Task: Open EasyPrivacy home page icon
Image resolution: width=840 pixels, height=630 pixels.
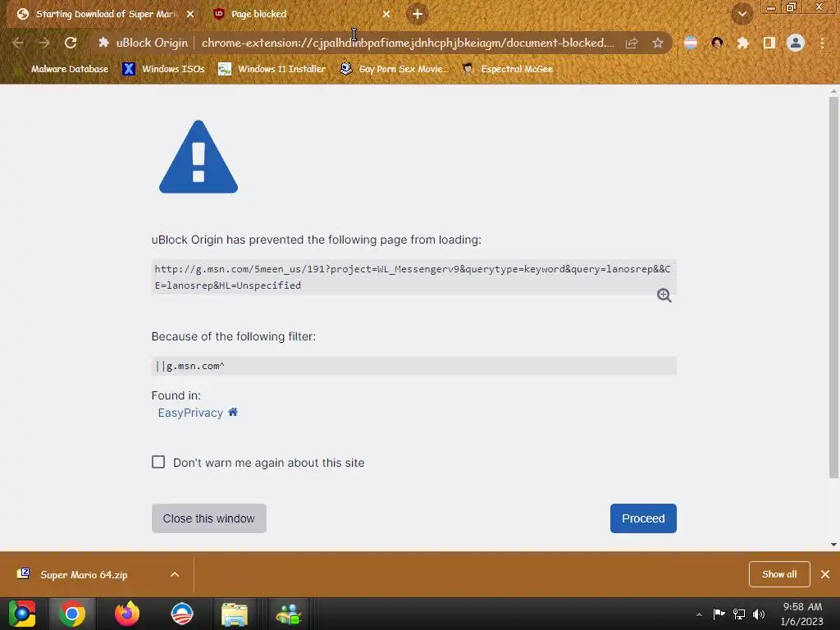Action: 233,412
